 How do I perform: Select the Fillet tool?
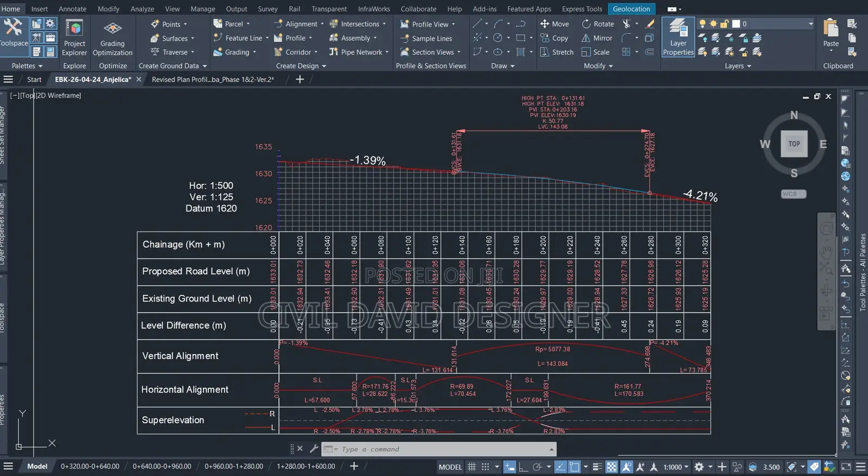[627, 38]
